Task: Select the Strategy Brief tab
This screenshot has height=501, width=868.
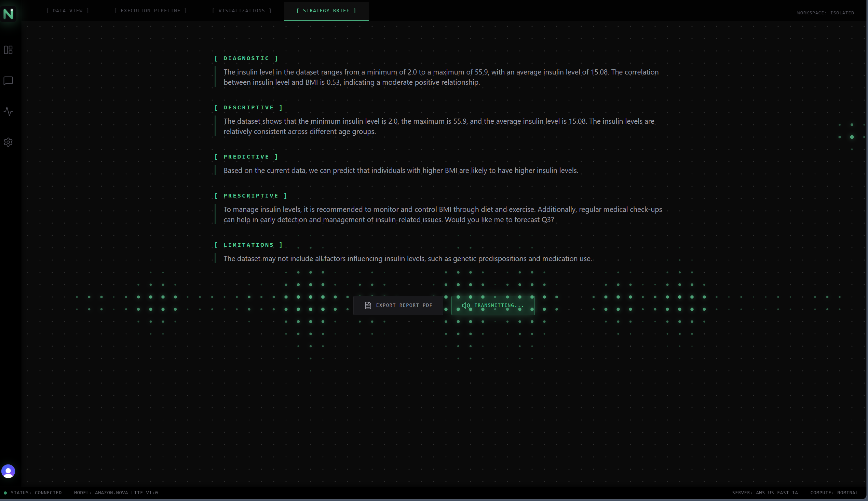Action: pos(326,11)
